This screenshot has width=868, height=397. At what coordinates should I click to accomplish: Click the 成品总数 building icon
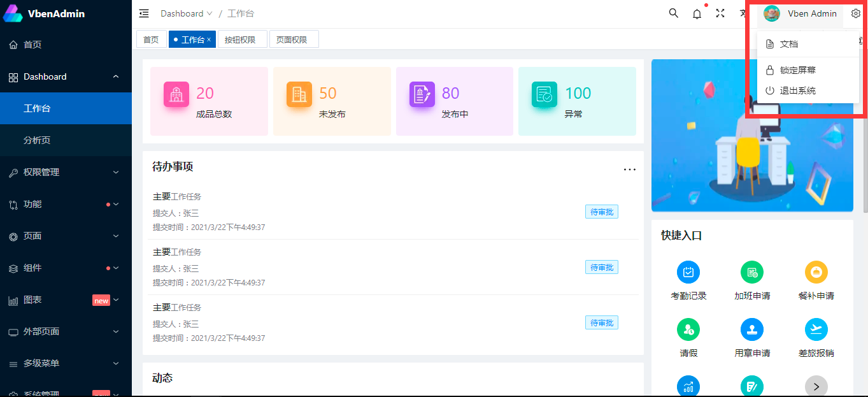pyautogui.click(x=176, y=94)
